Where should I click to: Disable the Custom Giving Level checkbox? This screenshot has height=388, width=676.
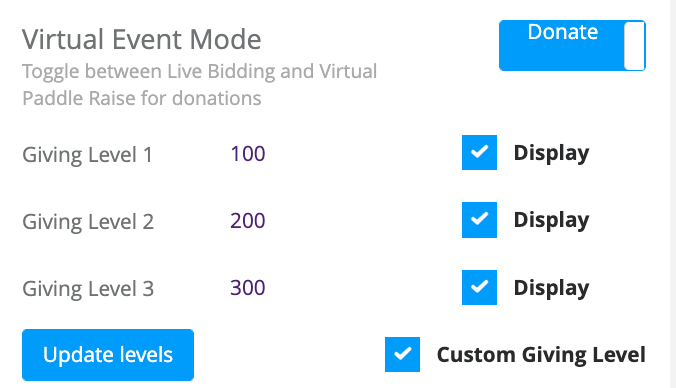click(x=402, y=354)
